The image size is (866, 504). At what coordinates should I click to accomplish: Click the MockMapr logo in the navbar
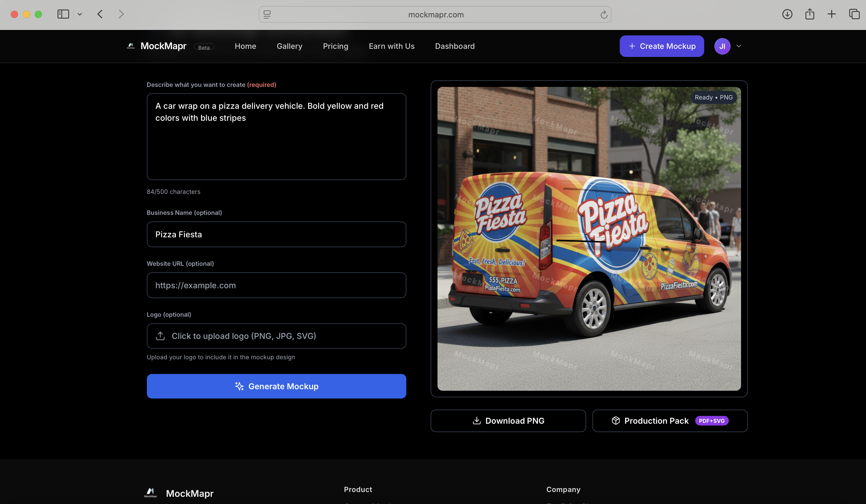click(131, 46)
